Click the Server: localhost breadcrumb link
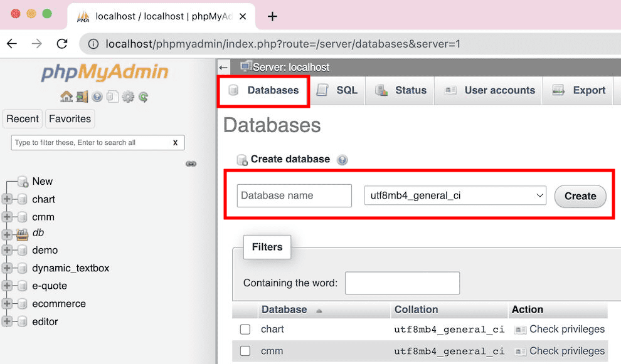This screenshot has height=364, width=621. click(x=290, y=68)
